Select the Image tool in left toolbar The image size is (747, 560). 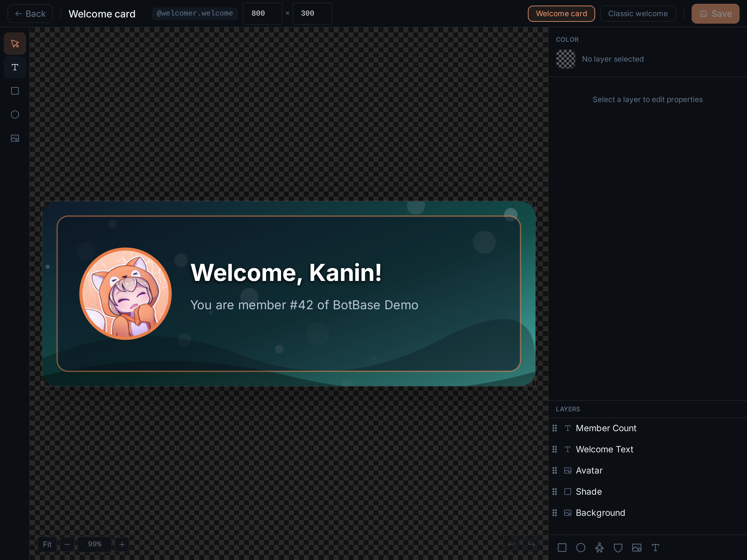click(15, 138)
